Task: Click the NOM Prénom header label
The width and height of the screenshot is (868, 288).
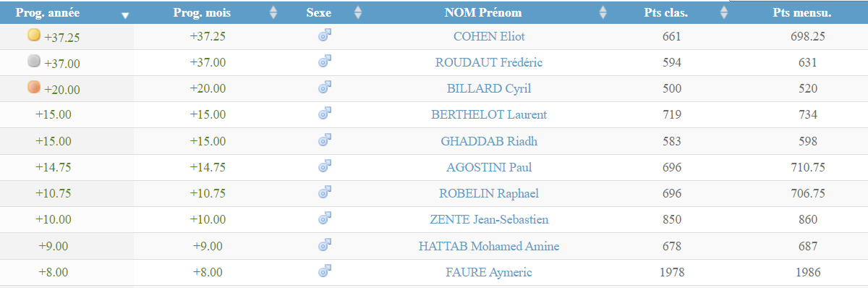Action: pyautogui.click(x=483, y=12)
